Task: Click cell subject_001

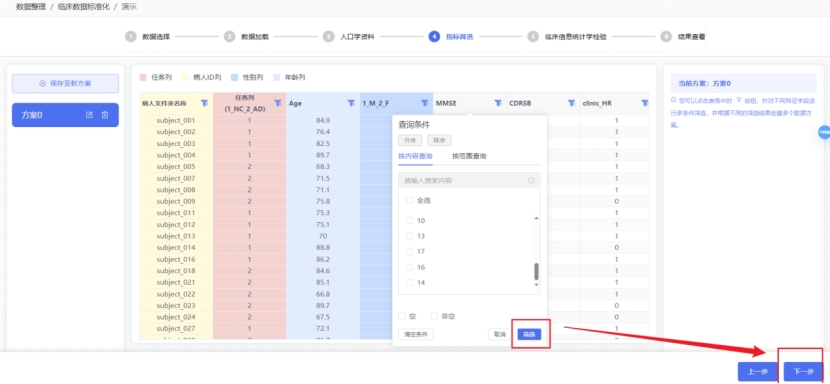Action: tap(176, 120)
